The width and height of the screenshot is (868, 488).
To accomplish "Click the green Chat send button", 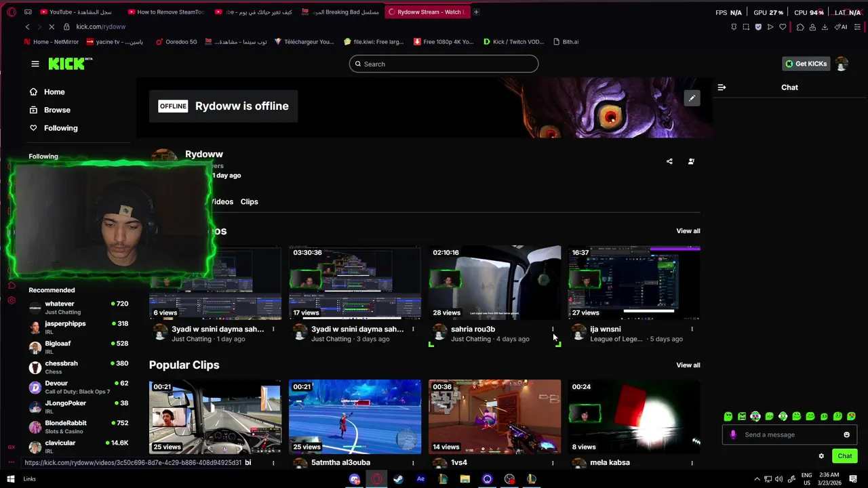I will coord(844,456).
